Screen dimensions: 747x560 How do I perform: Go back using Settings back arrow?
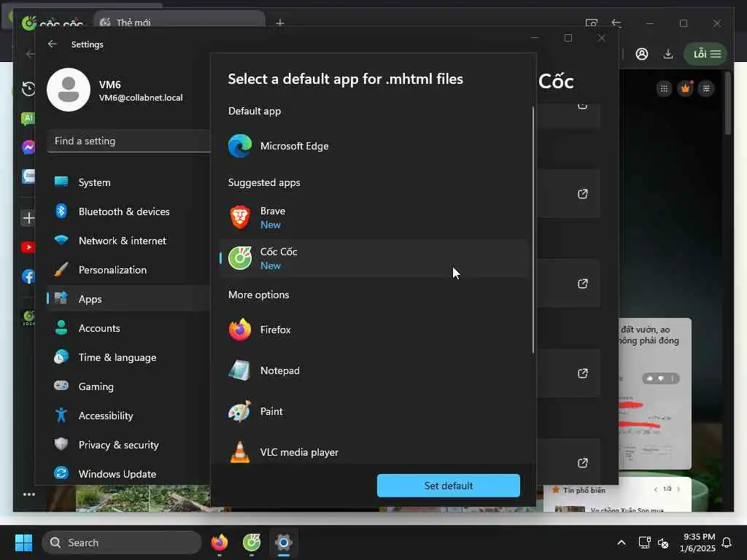[x=53, y=44]
